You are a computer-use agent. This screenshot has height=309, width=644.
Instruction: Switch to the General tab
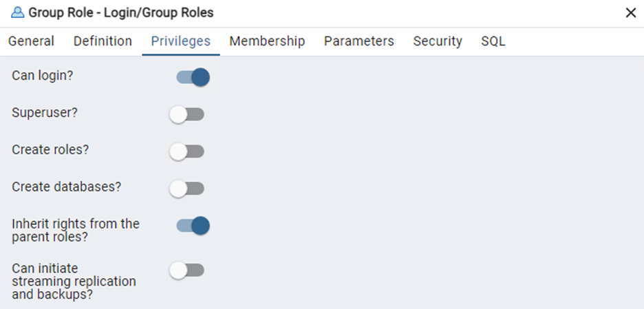[31, 41]
